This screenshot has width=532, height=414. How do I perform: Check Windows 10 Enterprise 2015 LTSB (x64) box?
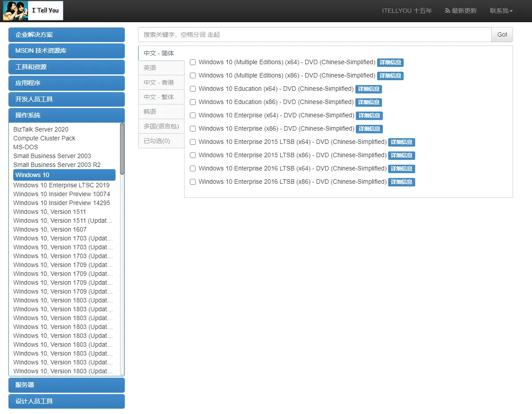pos(193,142)
